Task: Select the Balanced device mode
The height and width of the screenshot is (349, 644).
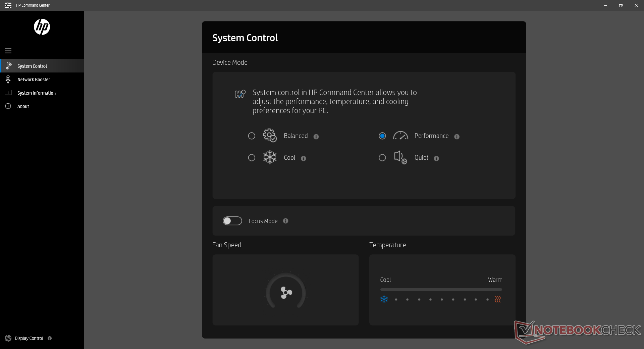Action: 252,136
